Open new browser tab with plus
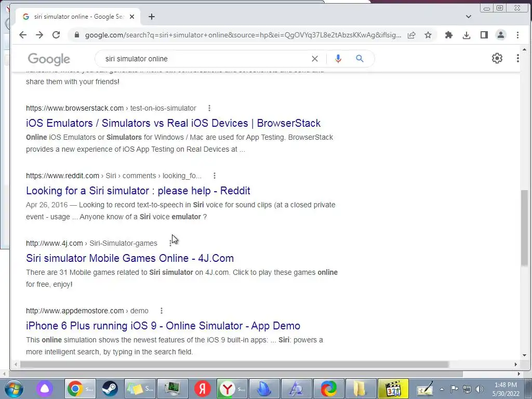The height and width of the screenshot is (399, 532). pos(152,17)
